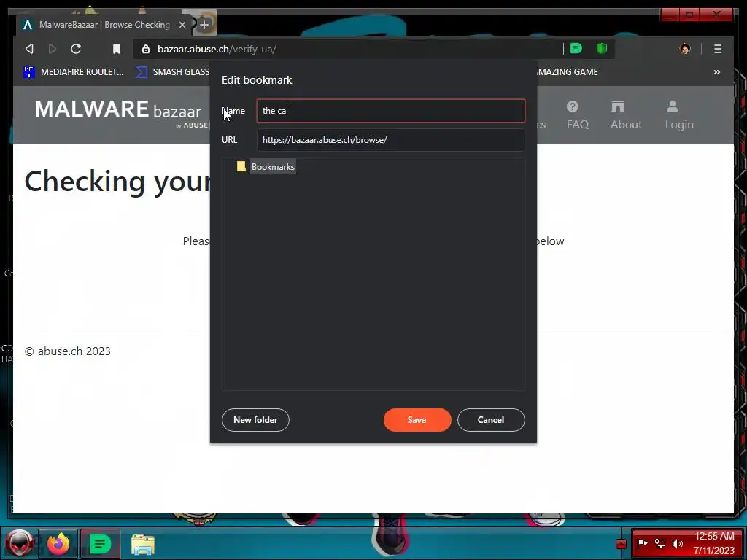This screenshot has height=560, width=747.
Task: Open AMAZING GAME bookmark
Action: [567, 72]
